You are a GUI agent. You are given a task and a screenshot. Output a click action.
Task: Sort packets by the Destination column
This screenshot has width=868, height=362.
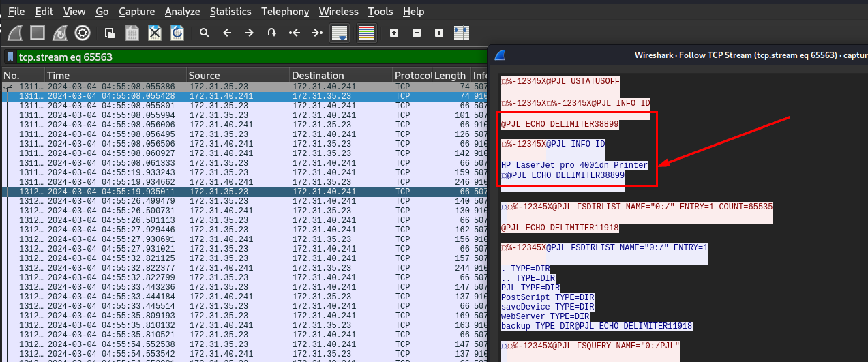coord(318,76)
